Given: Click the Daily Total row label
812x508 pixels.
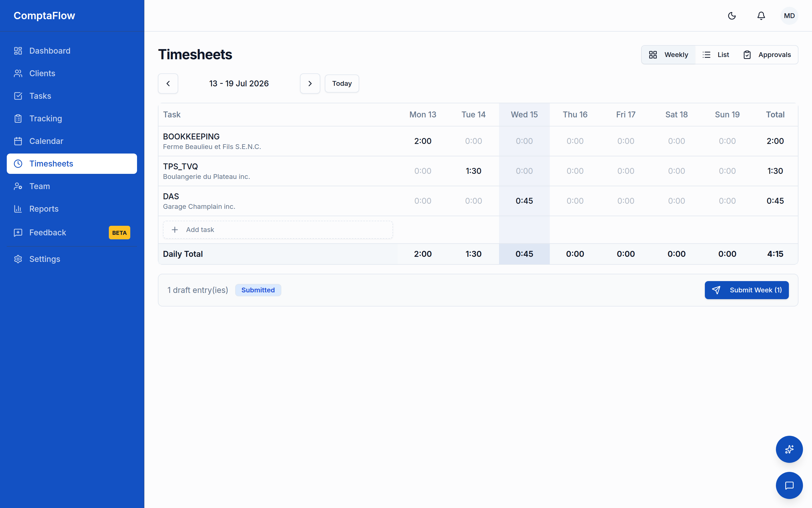Looking at the screenshot, I should pos(183,254).
